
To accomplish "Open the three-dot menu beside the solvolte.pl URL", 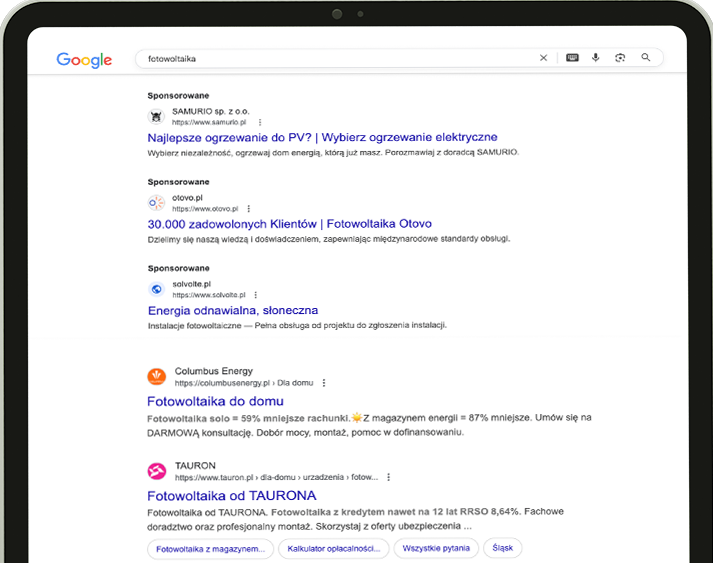I will coord(256,295).
